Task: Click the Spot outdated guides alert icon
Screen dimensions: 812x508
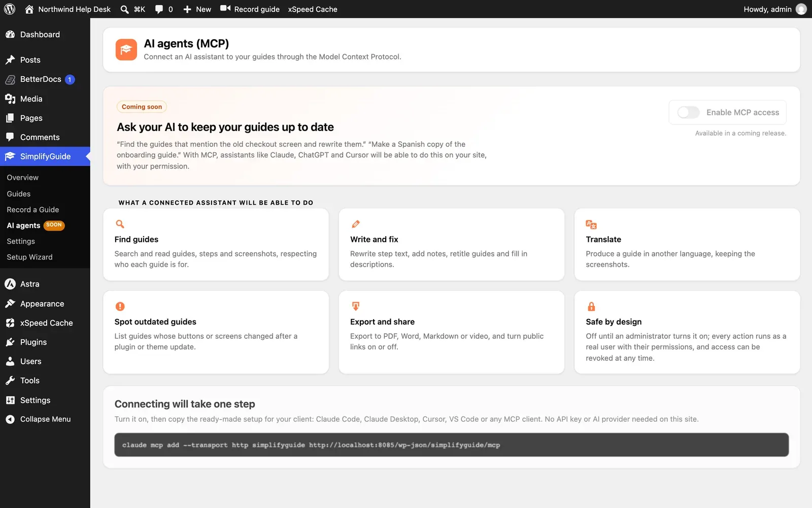Action: (120, 306)
